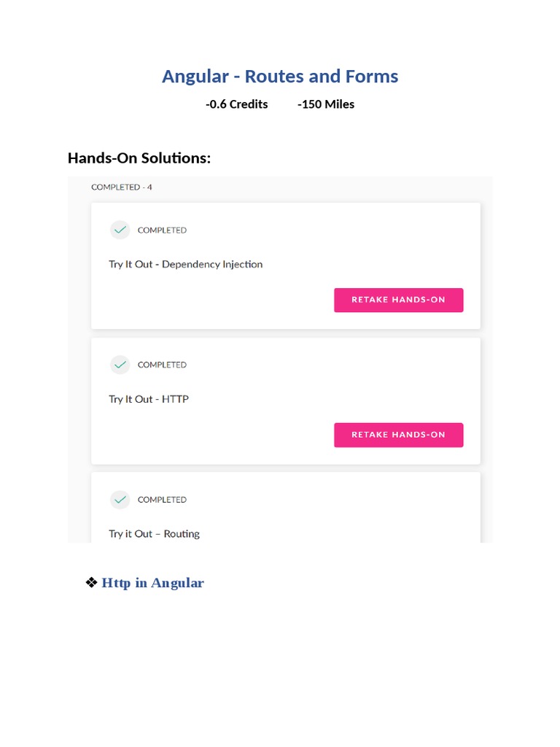
Task: Click the -150 Miles text
Action: click(326, 104)
